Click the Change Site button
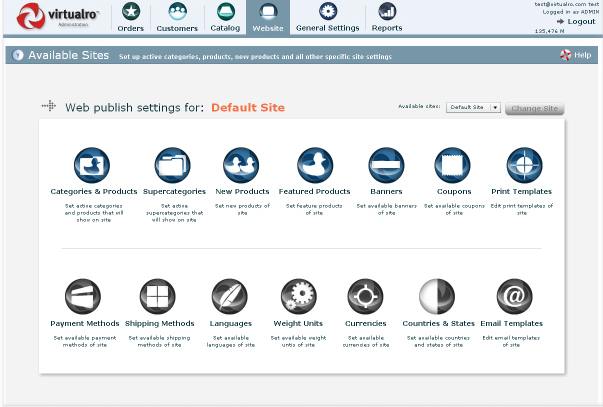This screenshot has width=603, height=407. click(x=535, y=108)
